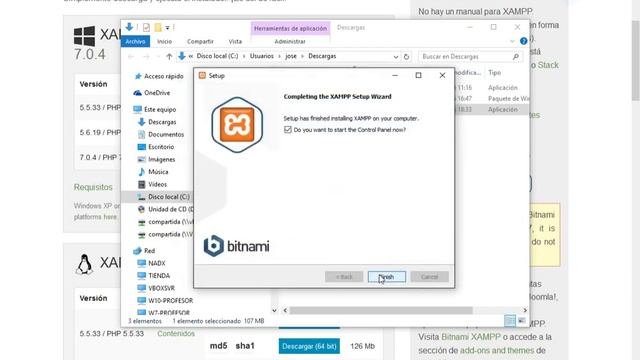
Task: Click the navigation pane scroll down arrow
Action: click(x=274, y=311)
